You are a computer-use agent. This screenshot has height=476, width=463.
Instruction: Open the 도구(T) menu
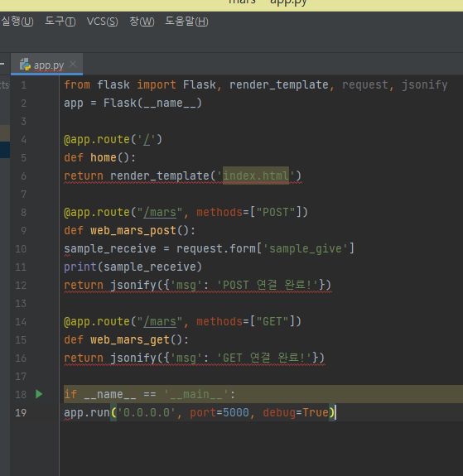pos(60,22)
